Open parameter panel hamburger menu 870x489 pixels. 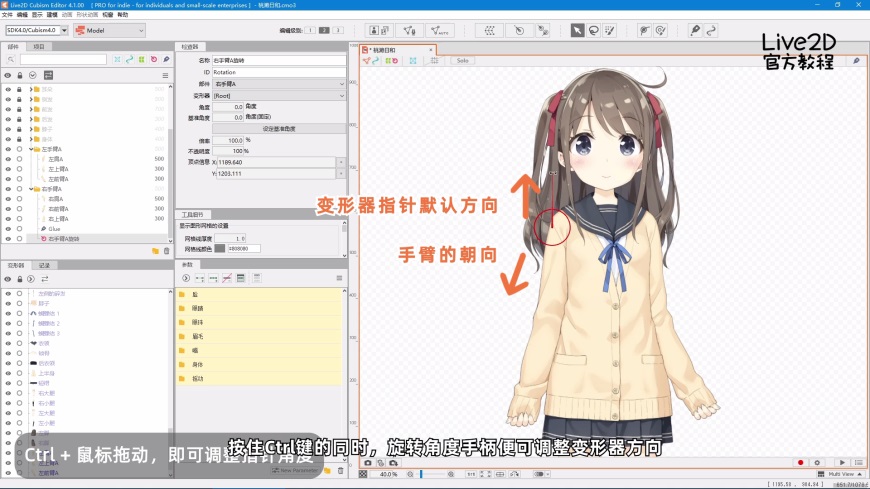(339, 278)
